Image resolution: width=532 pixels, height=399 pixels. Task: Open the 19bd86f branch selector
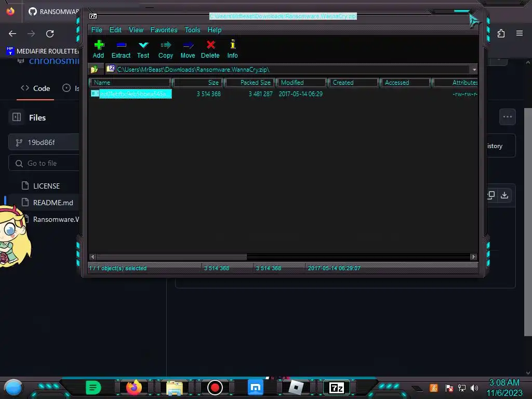44,142
